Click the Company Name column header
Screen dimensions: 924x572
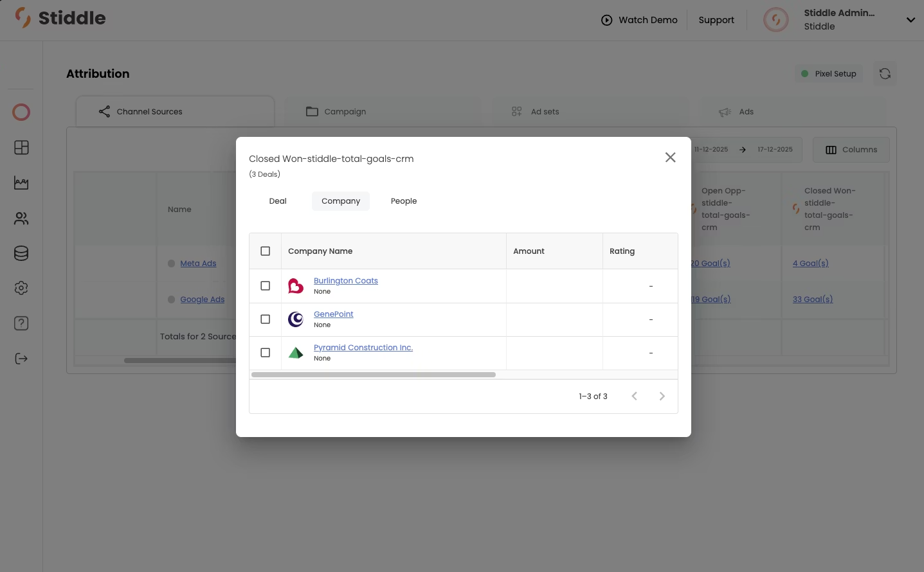pos(394,251)
